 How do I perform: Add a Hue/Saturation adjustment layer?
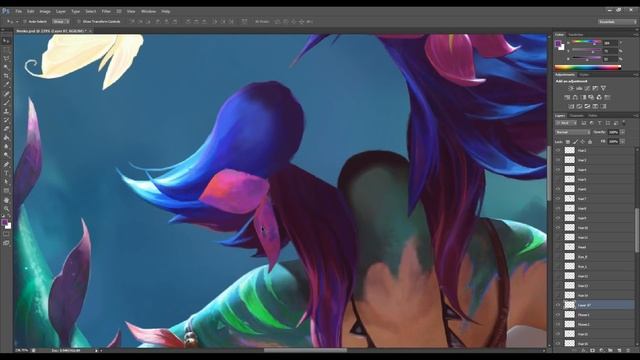[x=567, y=98]
